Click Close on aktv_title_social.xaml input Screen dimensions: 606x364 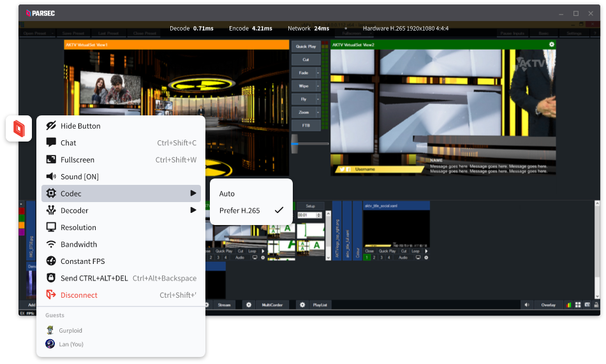point(369,251)
